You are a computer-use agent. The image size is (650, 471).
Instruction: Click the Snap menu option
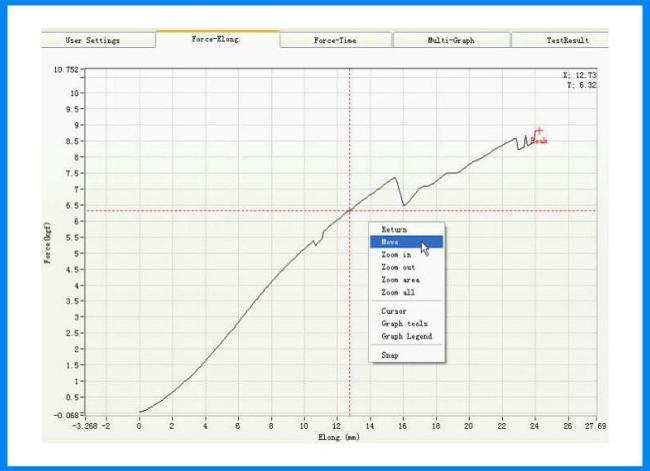point(390,355)
